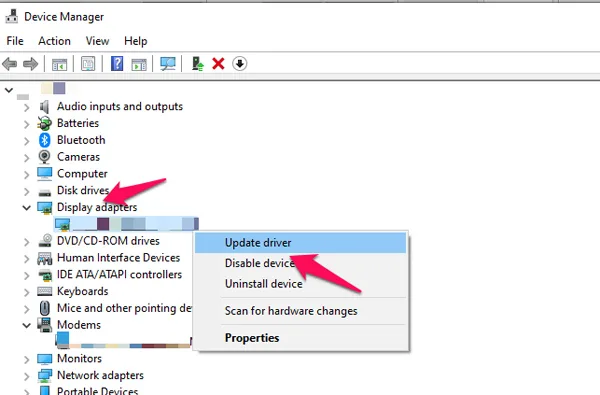Click the Computer category monitor icon
The image size is (600, 395).
click(45, 174)
